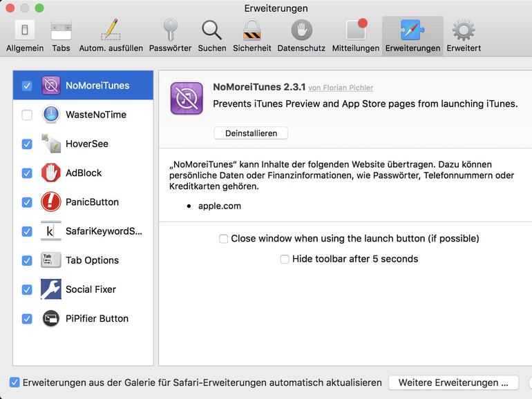The height and width of the screenshot is (399, 532).
Task: Select the Social Fixer list row name
Action: (91, 289)
